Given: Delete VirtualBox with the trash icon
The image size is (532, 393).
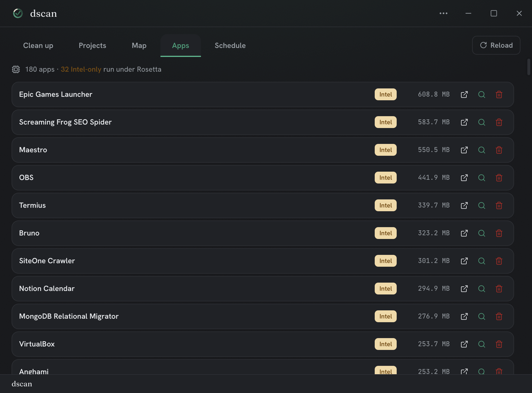Looking at the screenshot, I should point(499,344).
